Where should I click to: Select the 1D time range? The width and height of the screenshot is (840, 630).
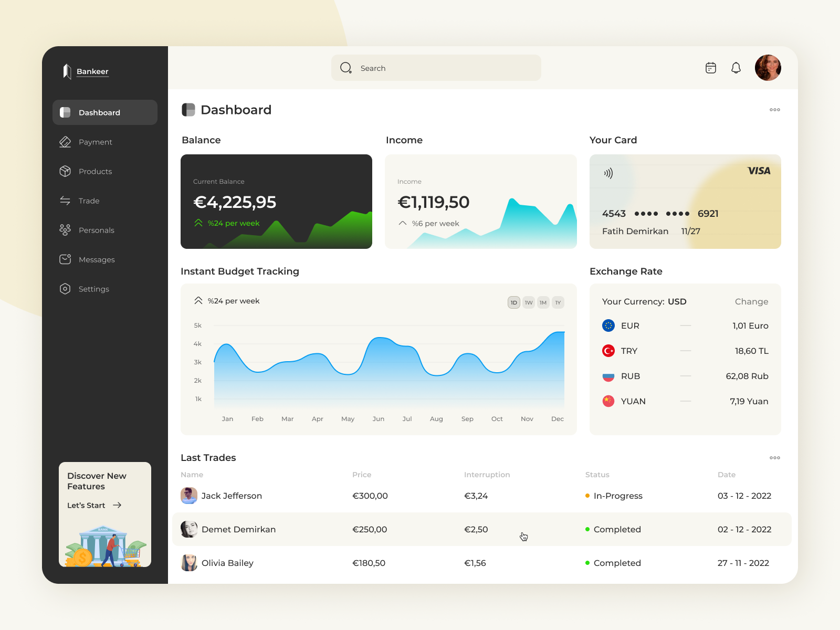(x=514, y=302)
